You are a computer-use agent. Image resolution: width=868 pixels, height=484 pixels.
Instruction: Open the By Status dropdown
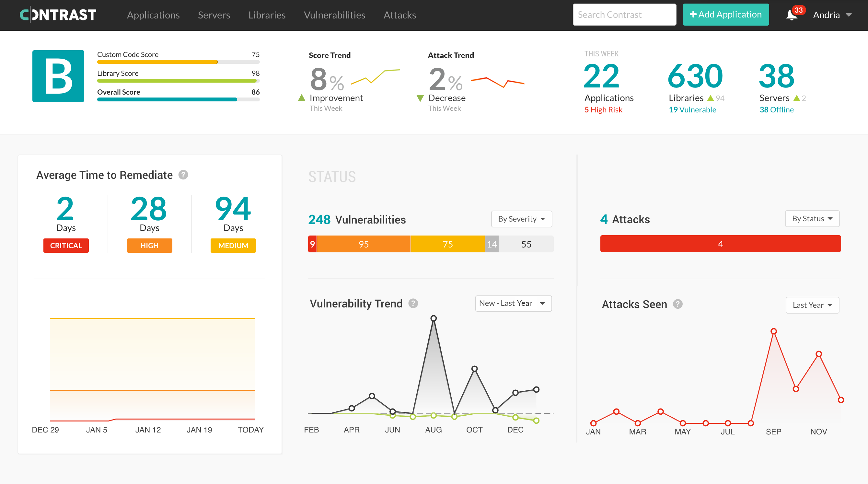(812, 219)
